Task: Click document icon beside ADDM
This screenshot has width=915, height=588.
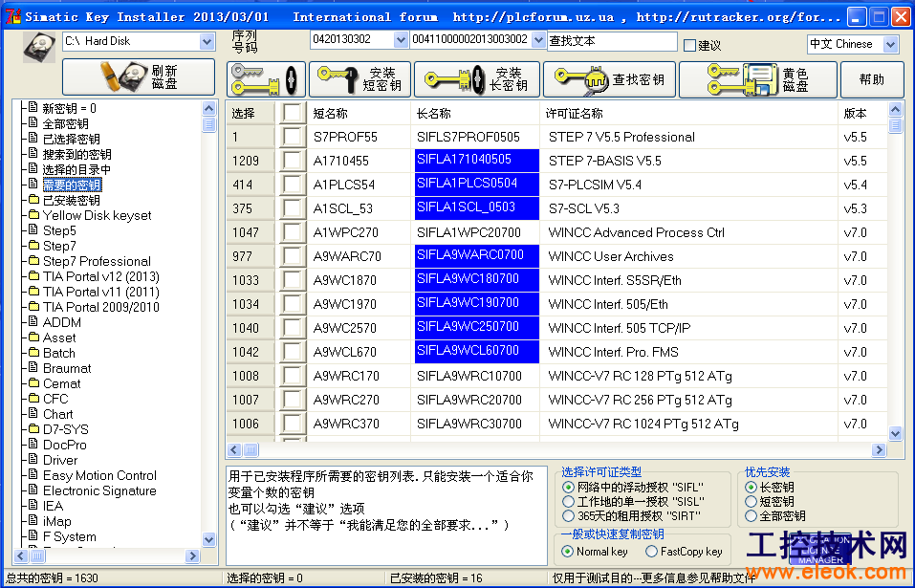Action: [x=33, y=321]
